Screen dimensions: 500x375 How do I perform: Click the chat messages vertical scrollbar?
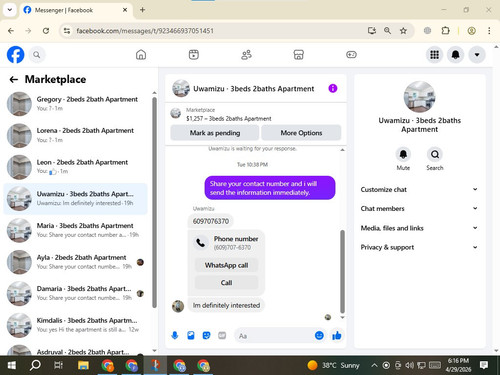(x=342, y=271)
